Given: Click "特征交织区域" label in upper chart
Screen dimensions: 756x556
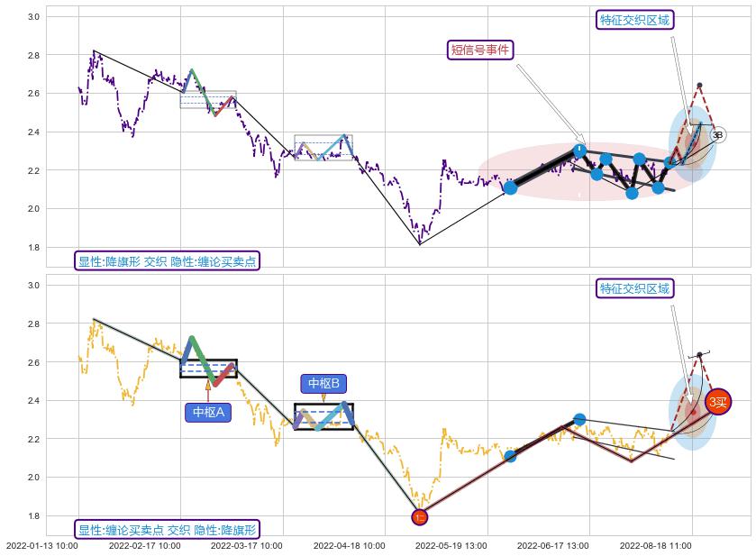Looking at the screenshot, I should tap(634, 20).
